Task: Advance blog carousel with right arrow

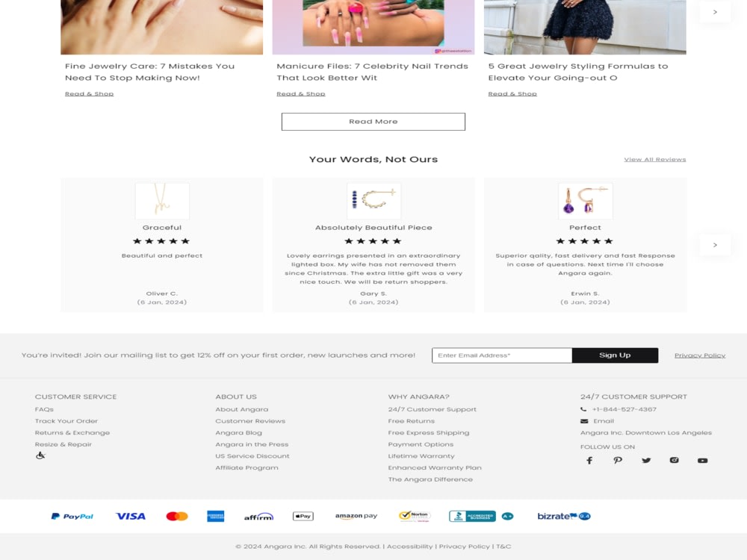Action: tap(715, 12)
